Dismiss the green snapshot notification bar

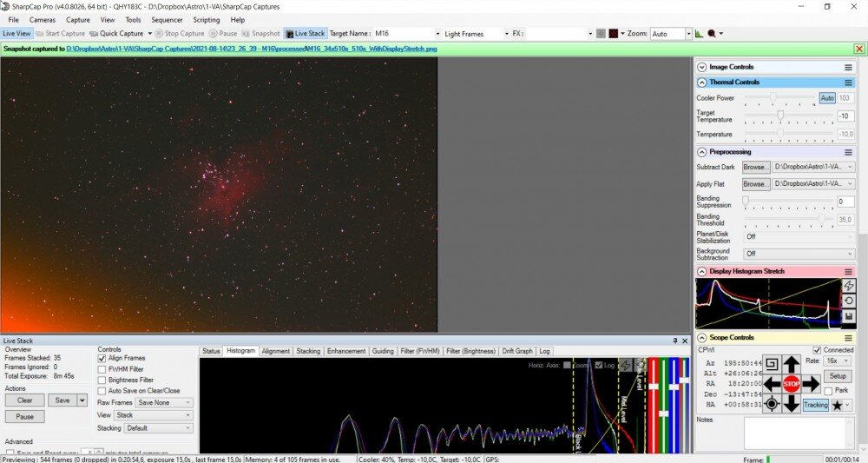(859, 49)
